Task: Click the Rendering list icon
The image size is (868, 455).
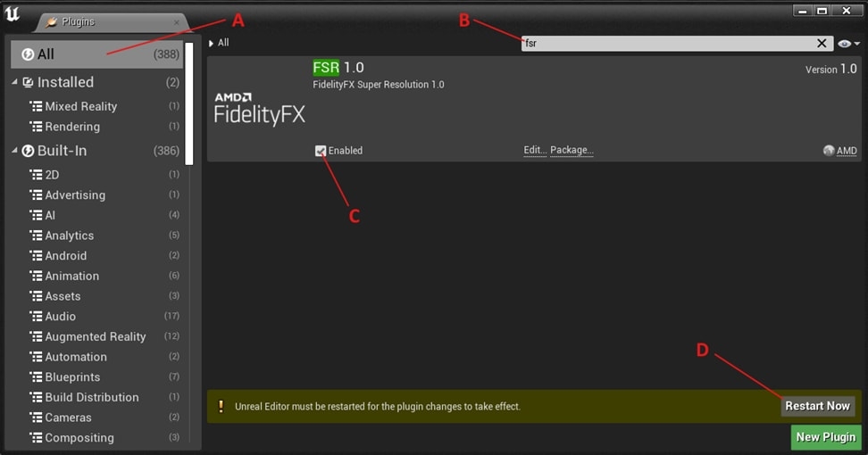Action: [36, 127]
